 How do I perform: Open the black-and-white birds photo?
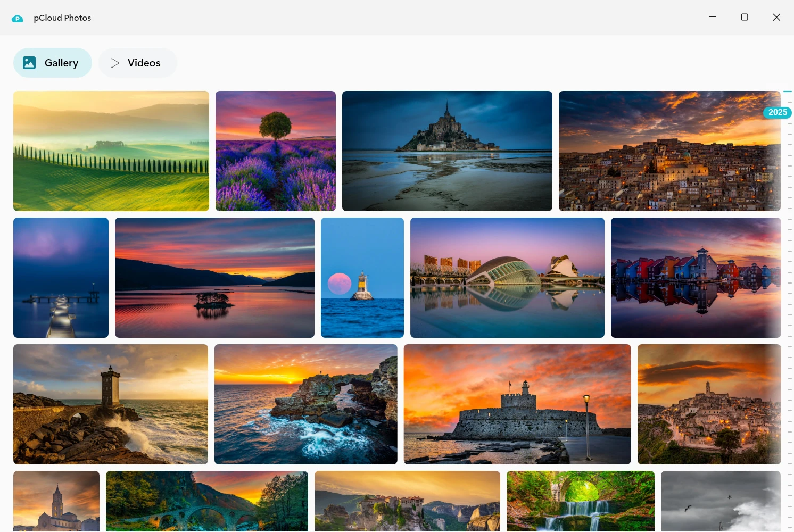click(x=721, y=501)
